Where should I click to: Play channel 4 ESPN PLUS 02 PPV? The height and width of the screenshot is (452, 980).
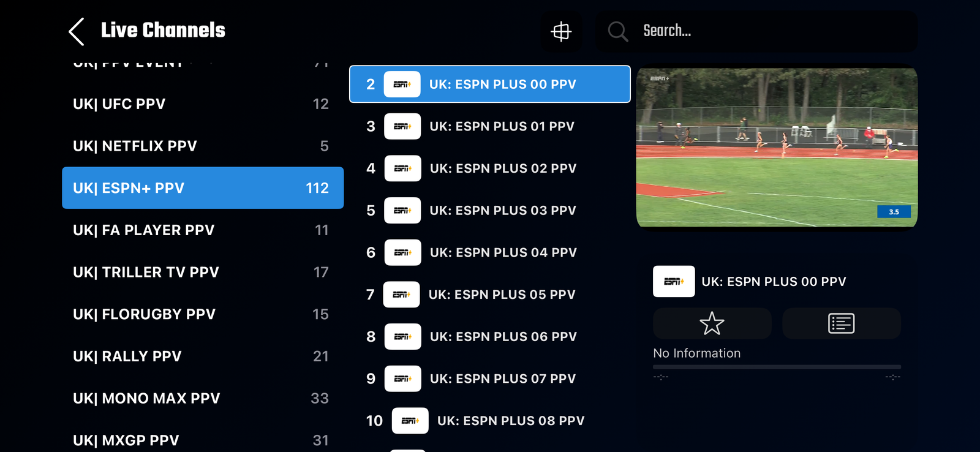(x=490, y=168)
